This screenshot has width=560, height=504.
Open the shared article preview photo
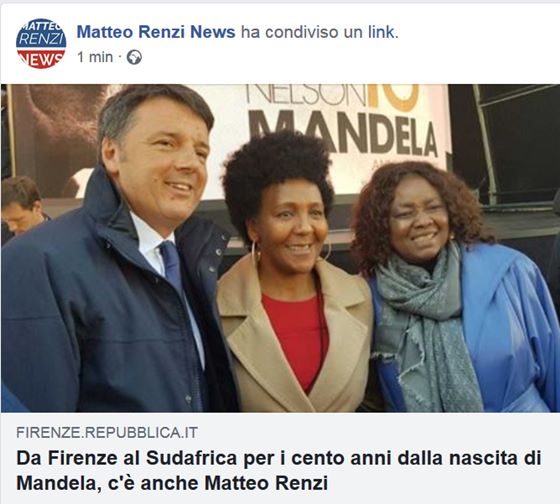point(280,248)
